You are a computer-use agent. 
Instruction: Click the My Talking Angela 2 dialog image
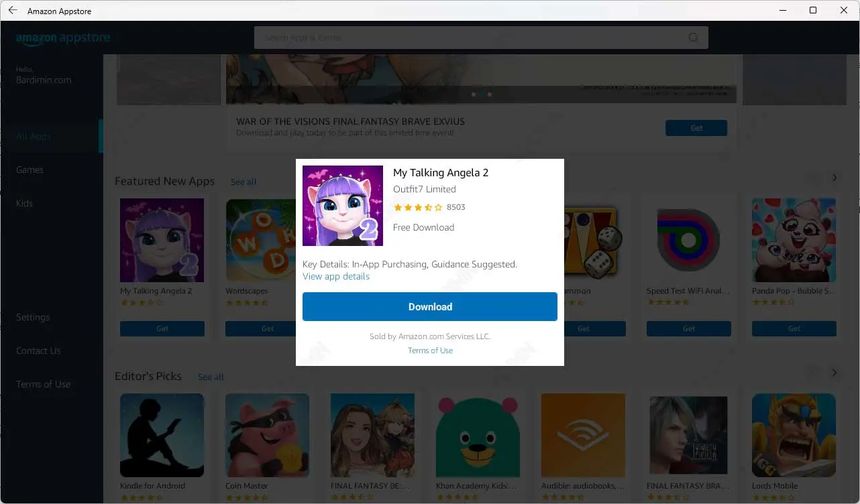(343, 206)
